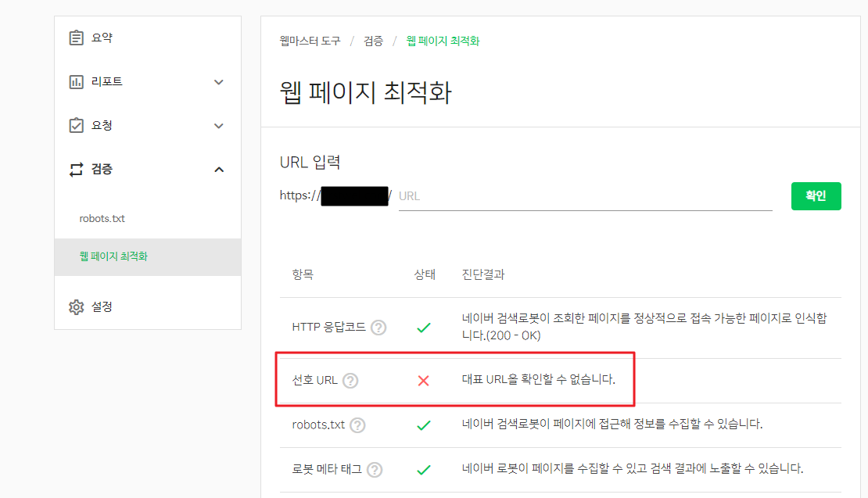Viewport: 868px width, 498px height.
Task: Open 설정 in the sidebar
Action: point(102,306)
